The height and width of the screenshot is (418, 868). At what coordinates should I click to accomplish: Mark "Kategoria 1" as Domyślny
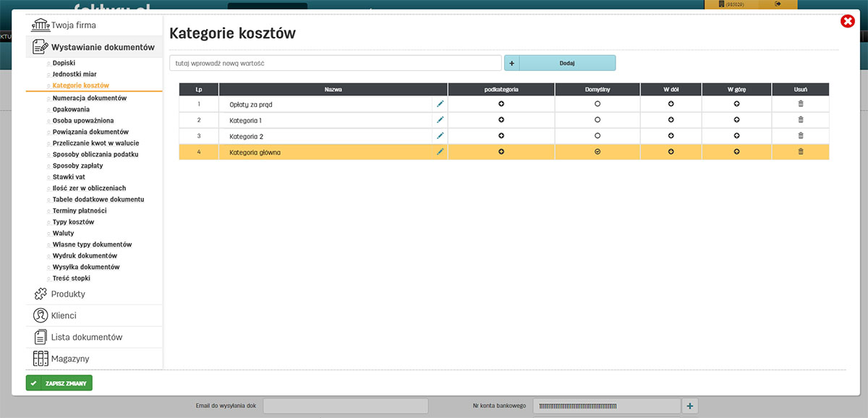(597, 120)
